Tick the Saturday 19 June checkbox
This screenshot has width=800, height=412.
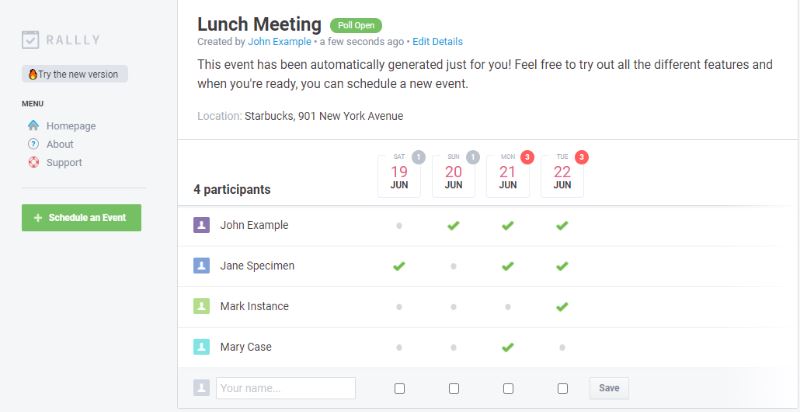[400, 388]
